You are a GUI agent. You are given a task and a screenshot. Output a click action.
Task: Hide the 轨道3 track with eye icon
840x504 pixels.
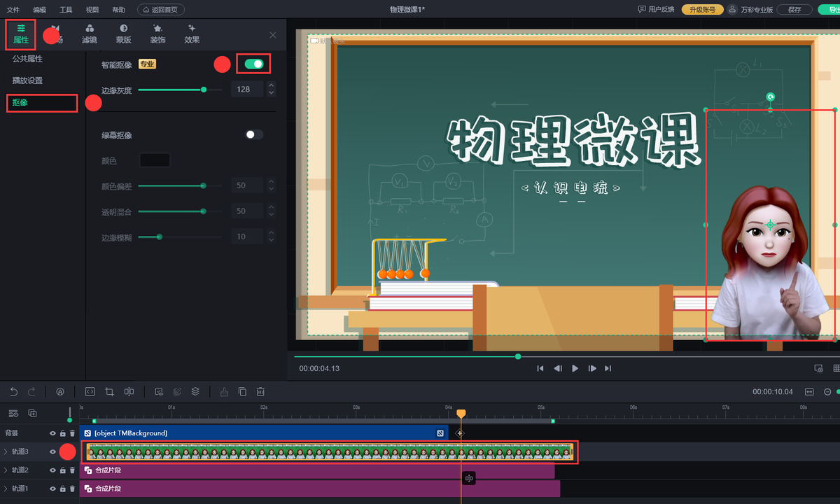(52, 452)
